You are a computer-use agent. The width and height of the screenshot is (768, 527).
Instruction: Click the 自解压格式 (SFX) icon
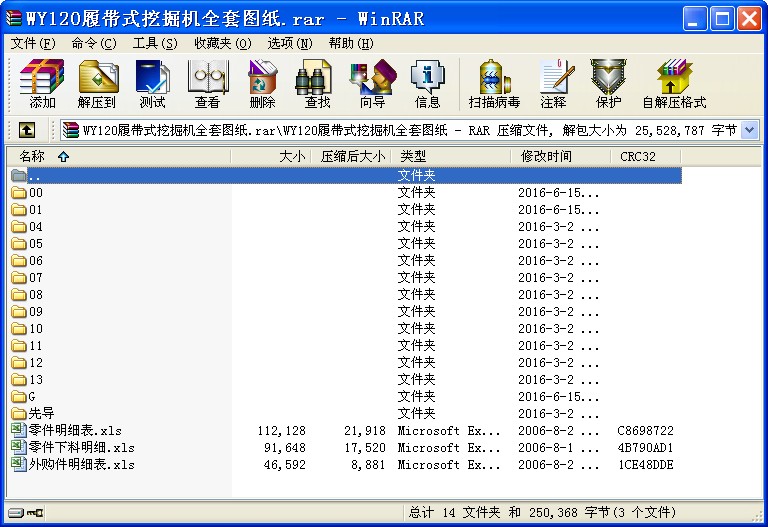[x=674, y=84]
